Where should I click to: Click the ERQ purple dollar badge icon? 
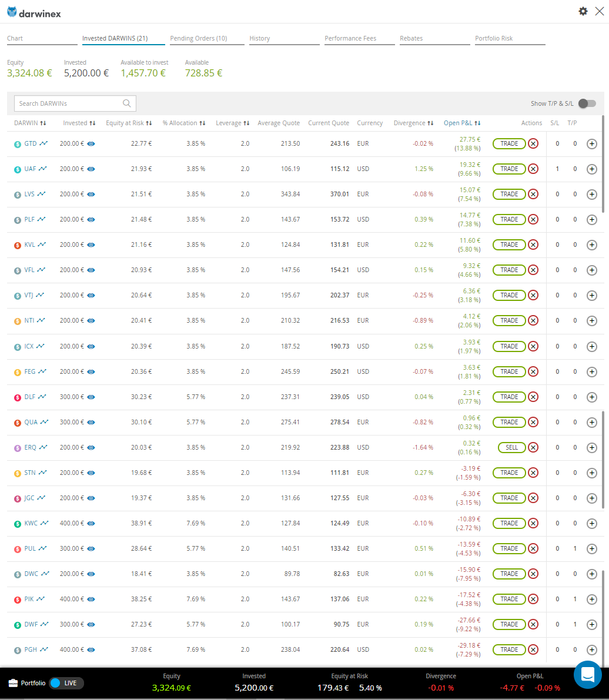point(18,448)
